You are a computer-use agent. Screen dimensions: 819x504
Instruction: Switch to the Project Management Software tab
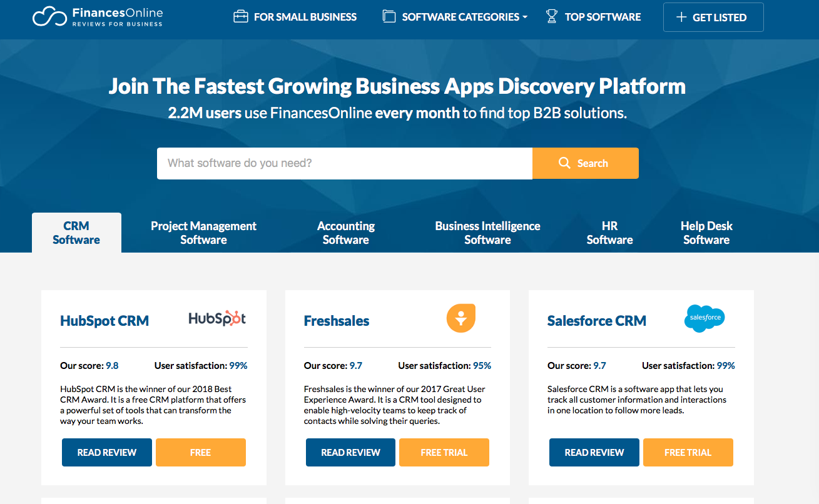coord(203,233)
